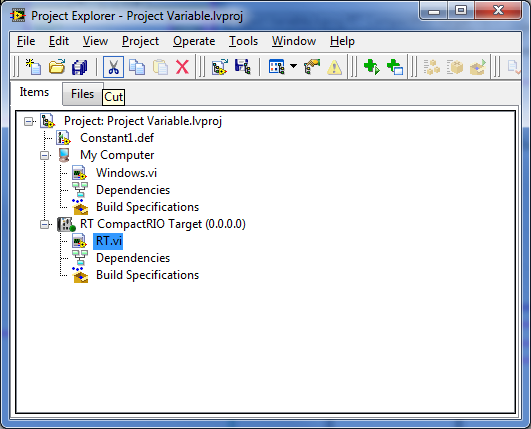The height and width of the screenshot is (429, 531).
Task: Click the Filter Project View icon
Action: 277,67
